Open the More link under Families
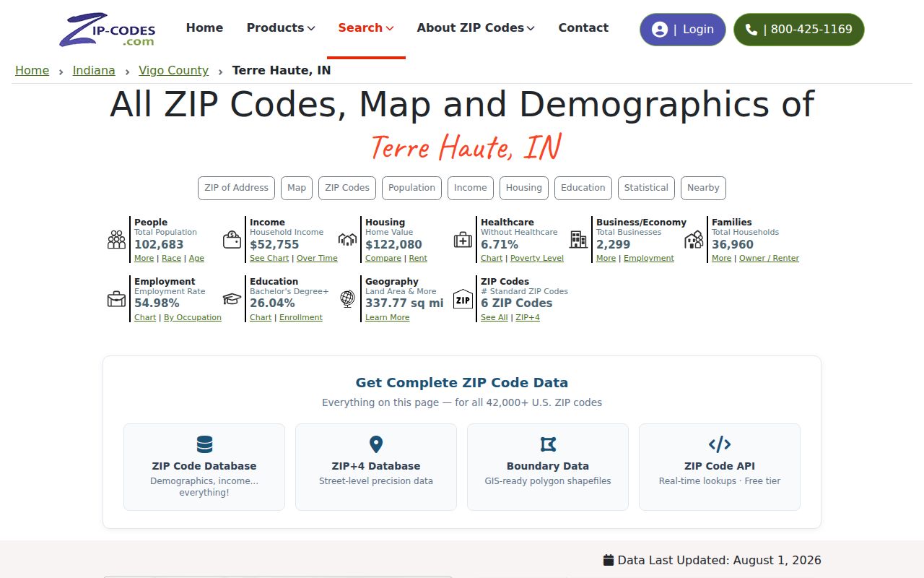924x578 pixels. [722, 258]
